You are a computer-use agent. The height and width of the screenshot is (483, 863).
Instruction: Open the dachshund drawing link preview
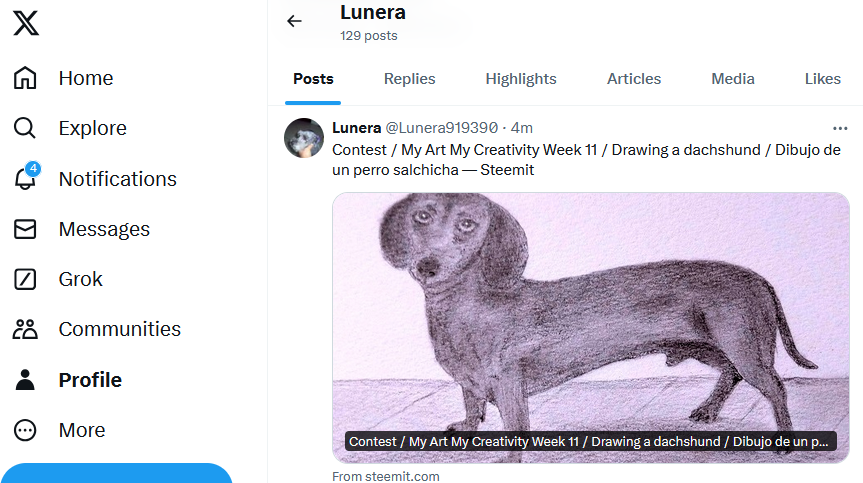coord(590,327)
